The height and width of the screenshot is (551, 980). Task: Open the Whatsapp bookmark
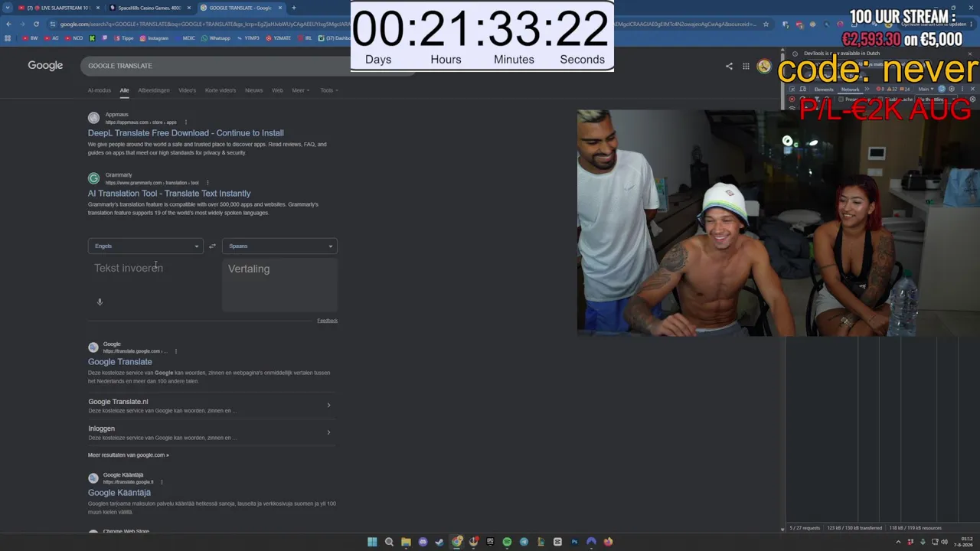click(x=216, y=38)
